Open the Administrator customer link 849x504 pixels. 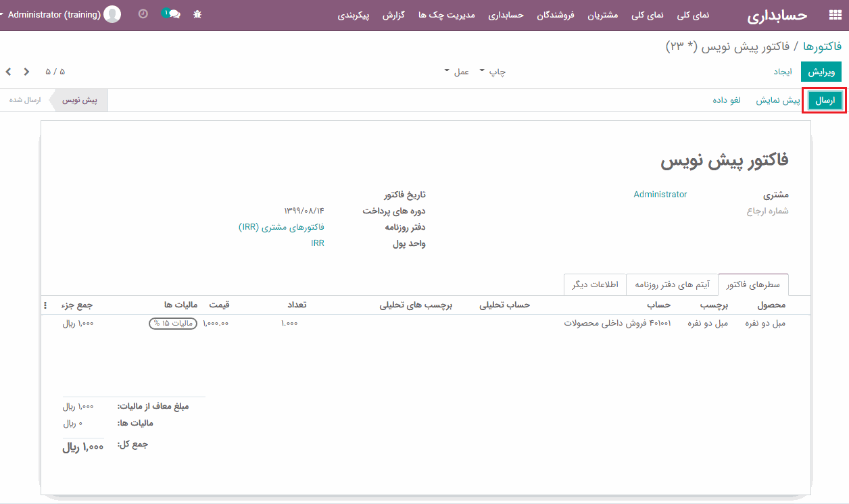pos(660,195)
